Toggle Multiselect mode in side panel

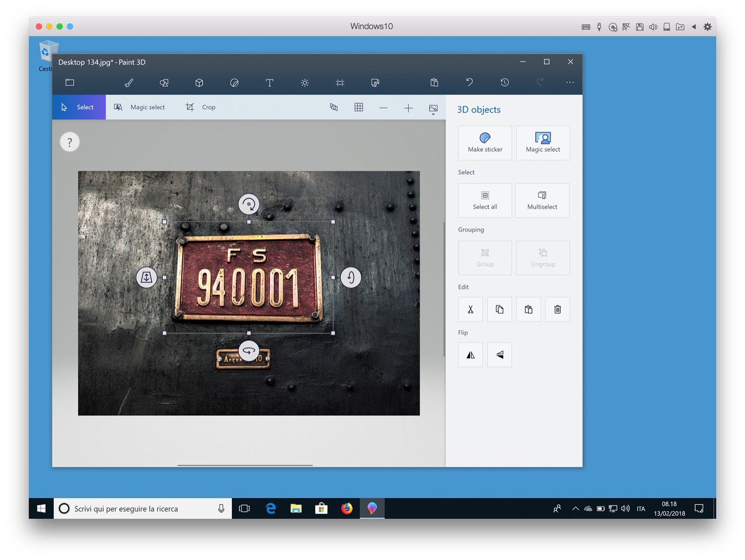coord(542,201)
